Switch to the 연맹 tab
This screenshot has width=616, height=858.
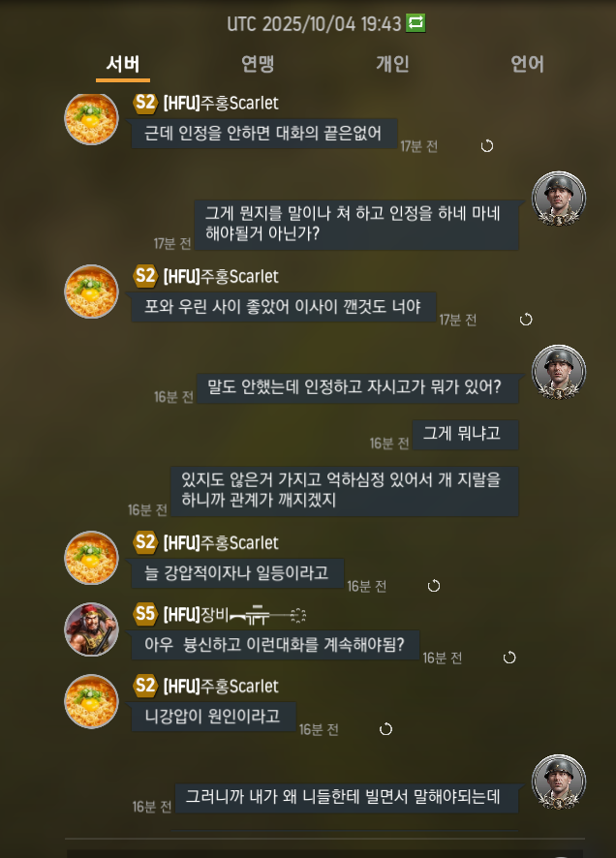(258, 64)
